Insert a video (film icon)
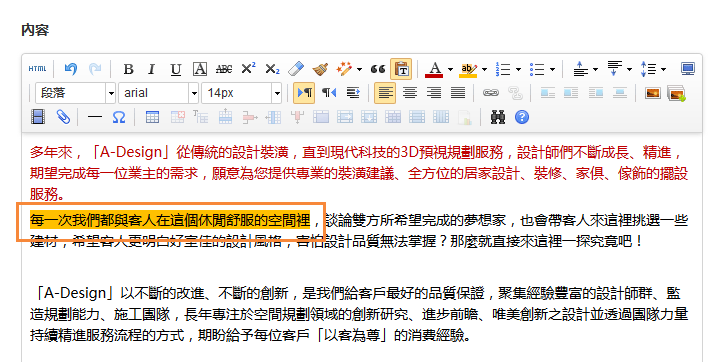This screenshot has height=362, width=721. [38, 117]
